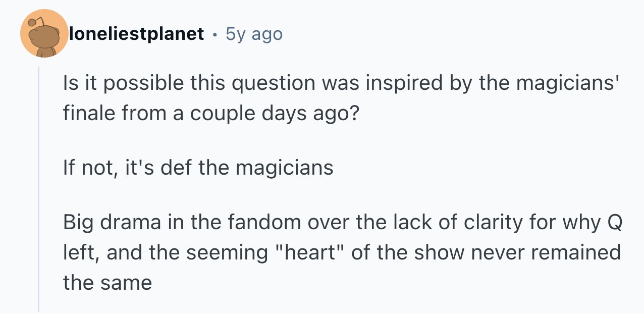Click the loneliestplanet Snoo avatar
Screen dimensions: 644x314
tap(44, 34)
